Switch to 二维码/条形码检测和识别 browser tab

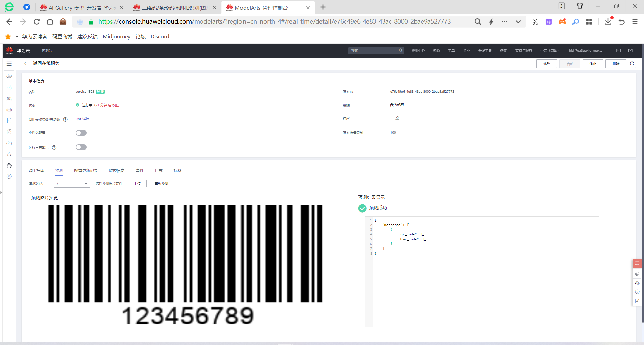coord(174,7)
